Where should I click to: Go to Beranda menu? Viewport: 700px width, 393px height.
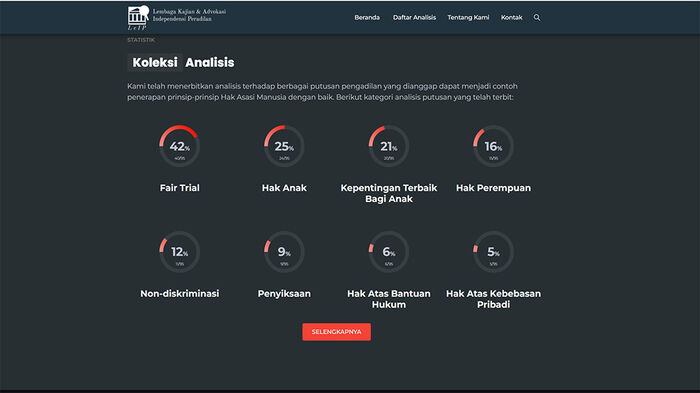pyautogui.click(x=367, y=17)
